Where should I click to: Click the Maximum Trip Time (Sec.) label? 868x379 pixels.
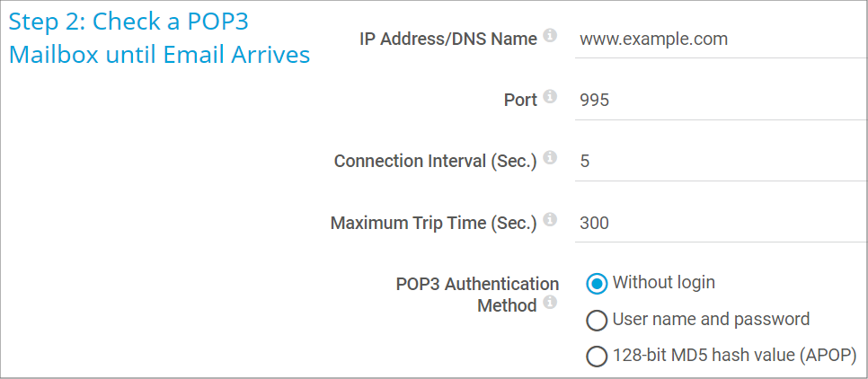point(434,223)
